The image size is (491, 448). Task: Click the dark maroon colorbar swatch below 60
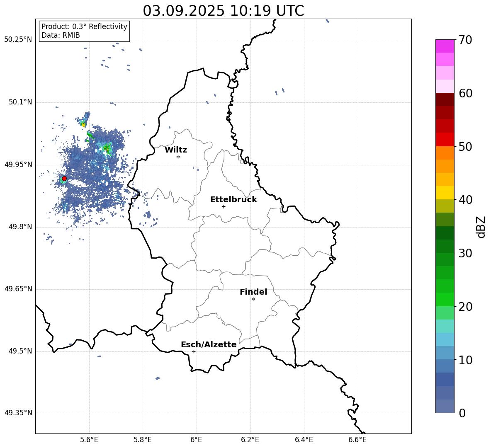tap(445, 99)
